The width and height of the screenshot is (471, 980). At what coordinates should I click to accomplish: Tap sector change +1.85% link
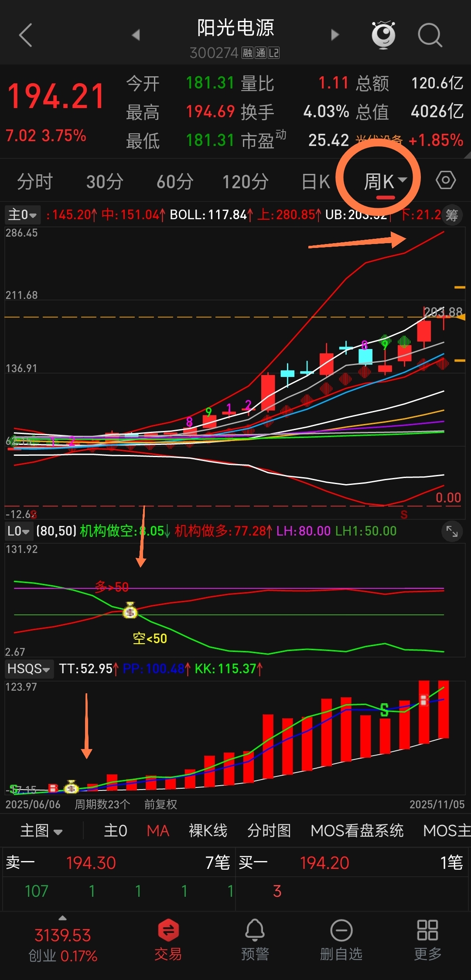point(436,140)
